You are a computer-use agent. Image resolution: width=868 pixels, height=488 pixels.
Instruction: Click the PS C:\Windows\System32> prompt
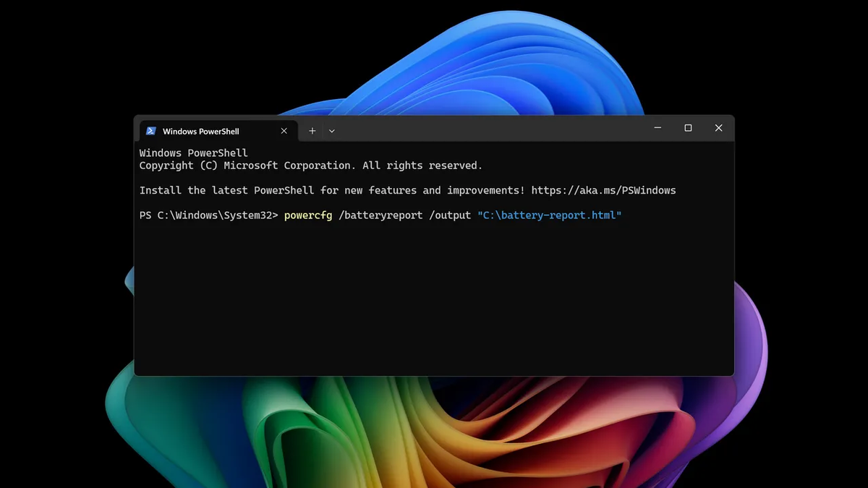[x=209, y=215]
